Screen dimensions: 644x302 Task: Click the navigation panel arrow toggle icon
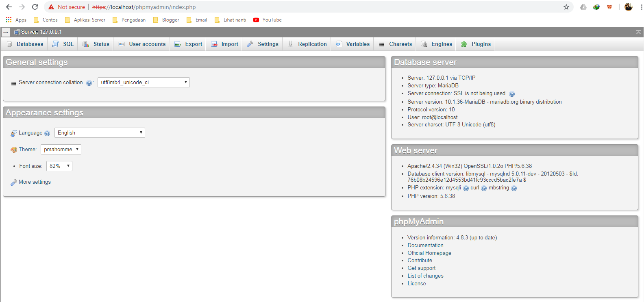[x=6, y=32]
